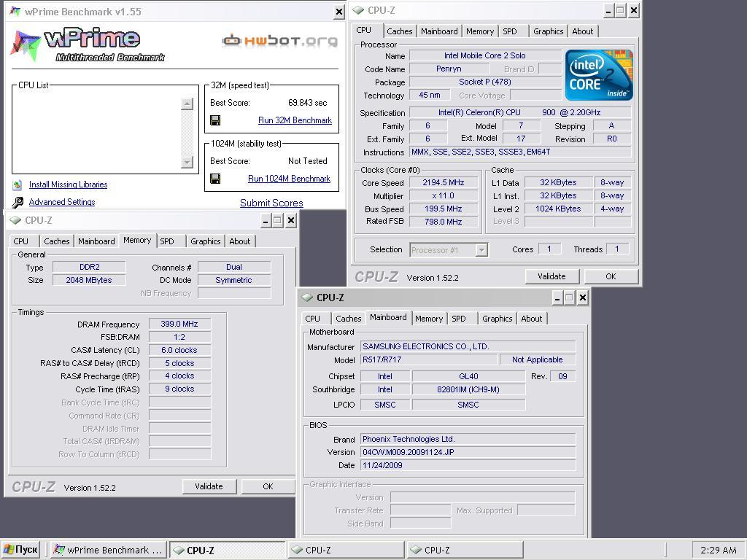The width and height of the screenshot is (747, 560).
Task: Click the 32M best score 69.843 sec
Action: [308, 103]
